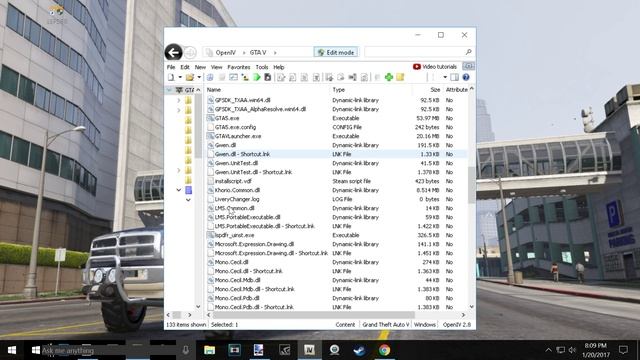The height and width of the screenshot is (360, 640).
Task: Click the Cortana microphone icon
Action: 185,350
